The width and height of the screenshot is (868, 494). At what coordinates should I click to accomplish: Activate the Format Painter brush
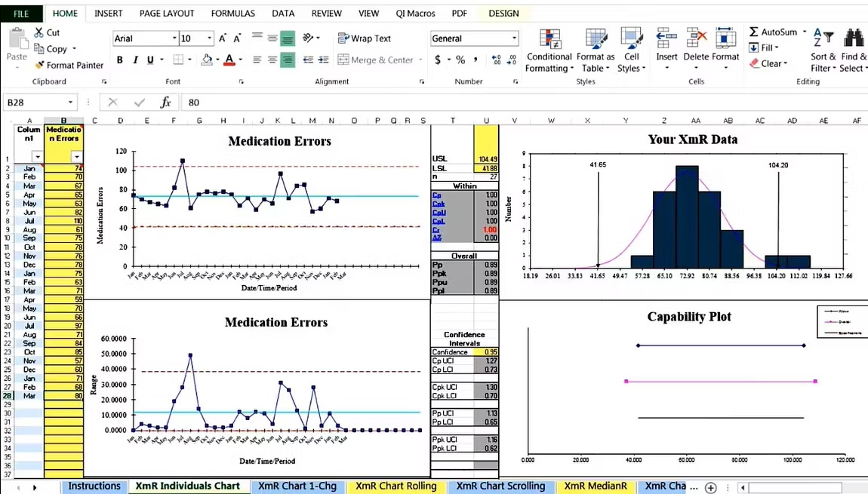(39, 65)
